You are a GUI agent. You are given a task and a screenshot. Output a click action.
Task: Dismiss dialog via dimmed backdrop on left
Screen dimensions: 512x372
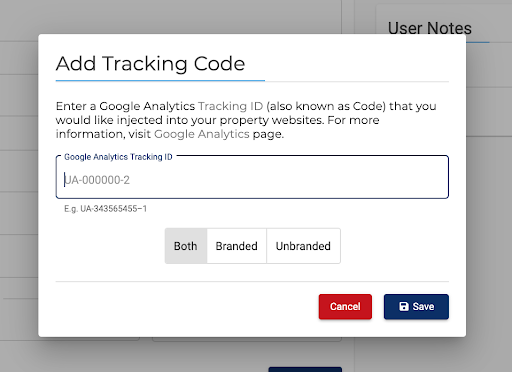[x=19, y=187]
